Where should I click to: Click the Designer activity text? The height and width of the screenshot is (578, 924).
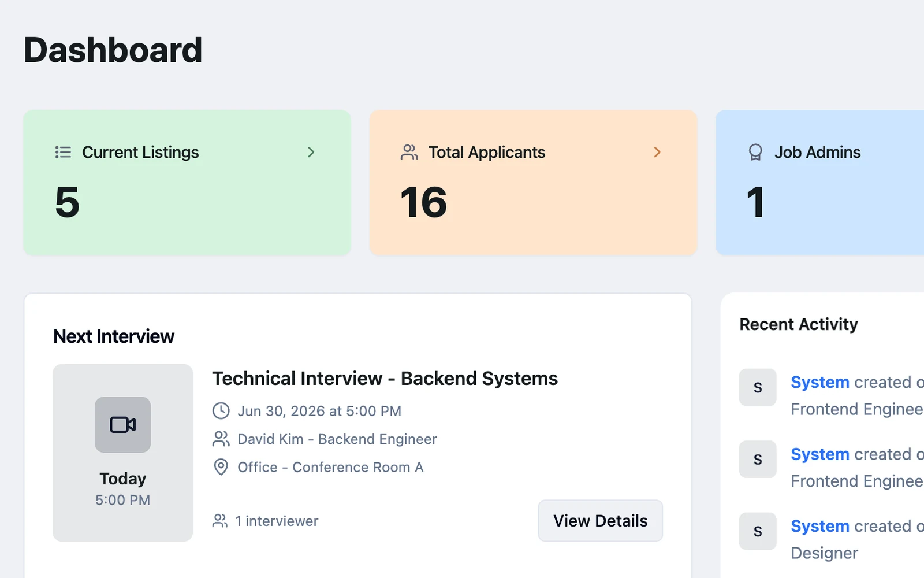[x=824, y=553]
